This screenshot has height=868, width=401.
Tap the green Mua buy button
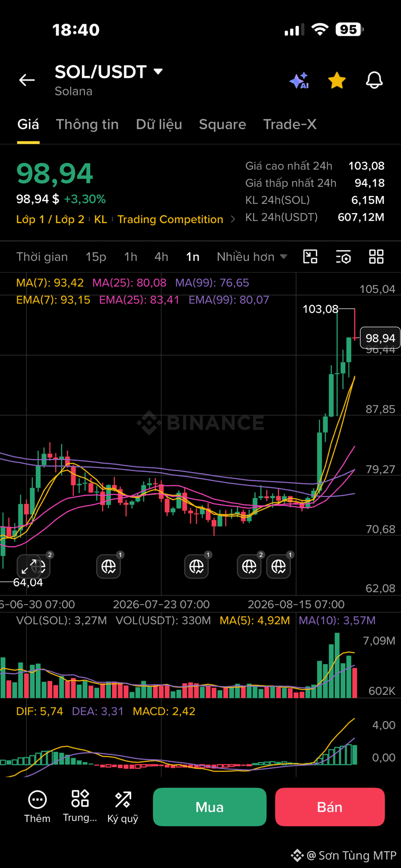point(210,807)
